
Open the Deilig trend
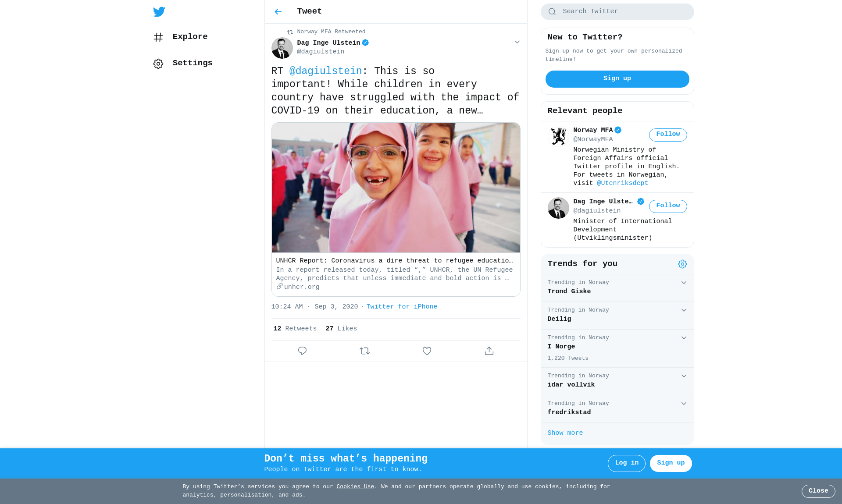617,316
